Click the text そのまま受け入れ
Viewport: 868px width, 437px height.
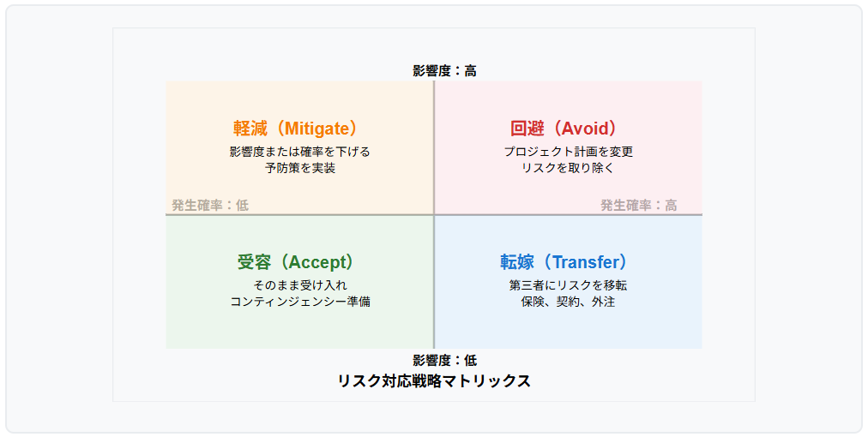(300, 285)
